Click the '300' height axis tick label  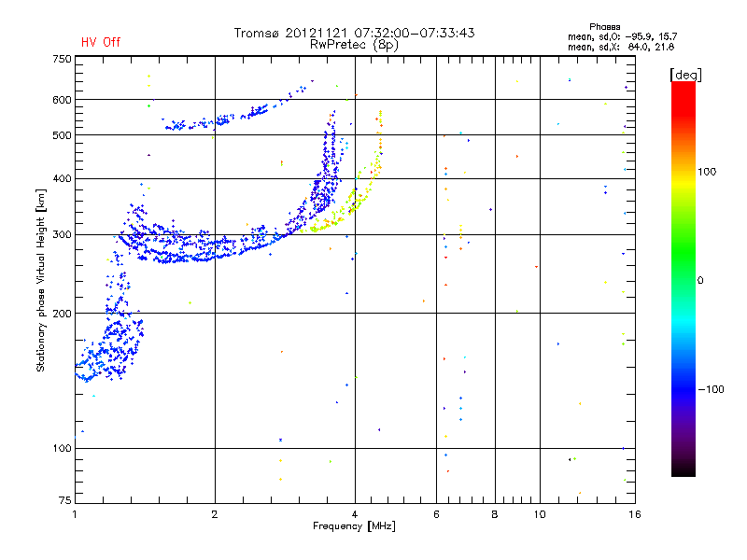(x=62, y=235)
